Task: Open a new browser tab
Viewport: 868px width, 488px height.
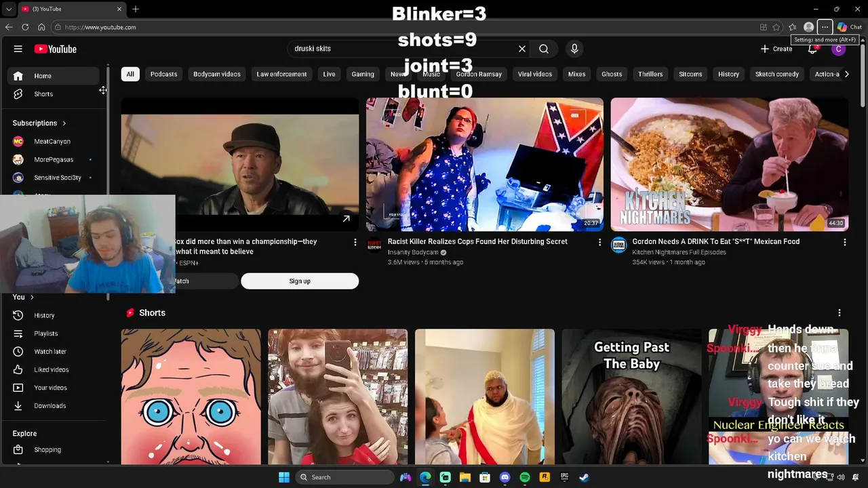Action: [136, 9]
